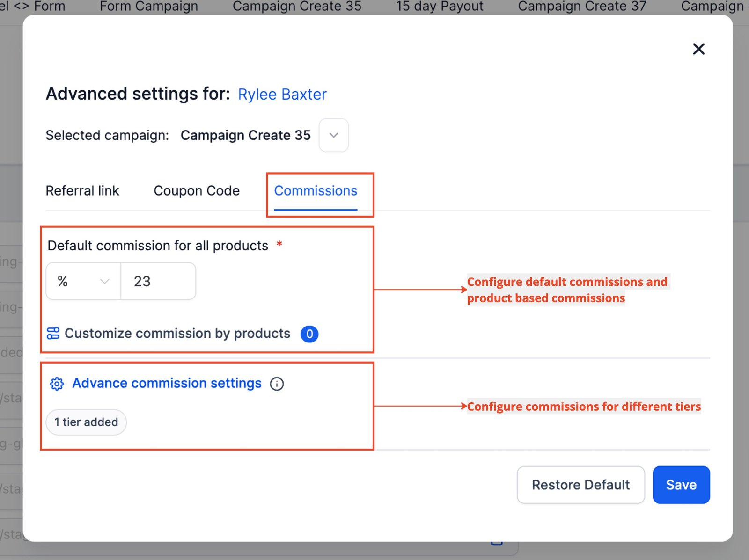
Task: Select the Form Campaign background tab
Action: tap(149, 7)
